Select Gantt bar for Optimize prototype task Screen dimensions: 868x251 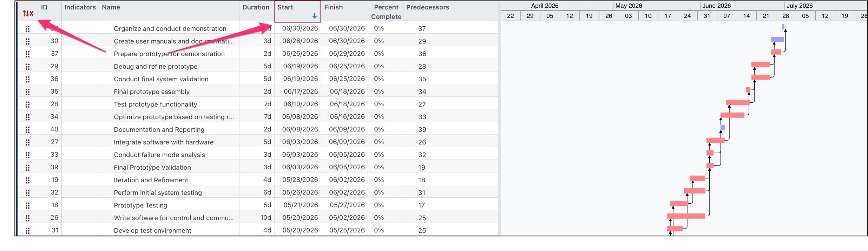point(732,115)
